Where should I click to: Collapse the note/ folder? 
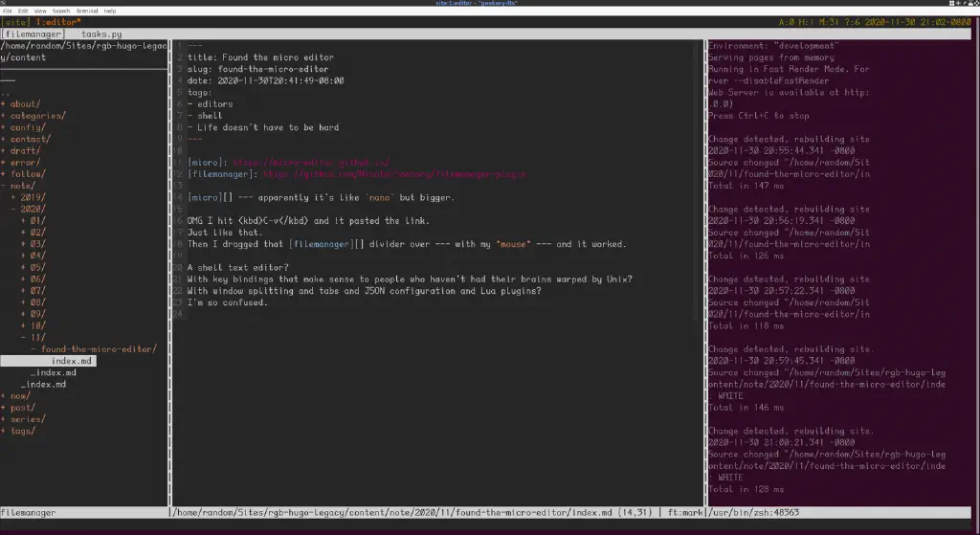coord(18,186)
